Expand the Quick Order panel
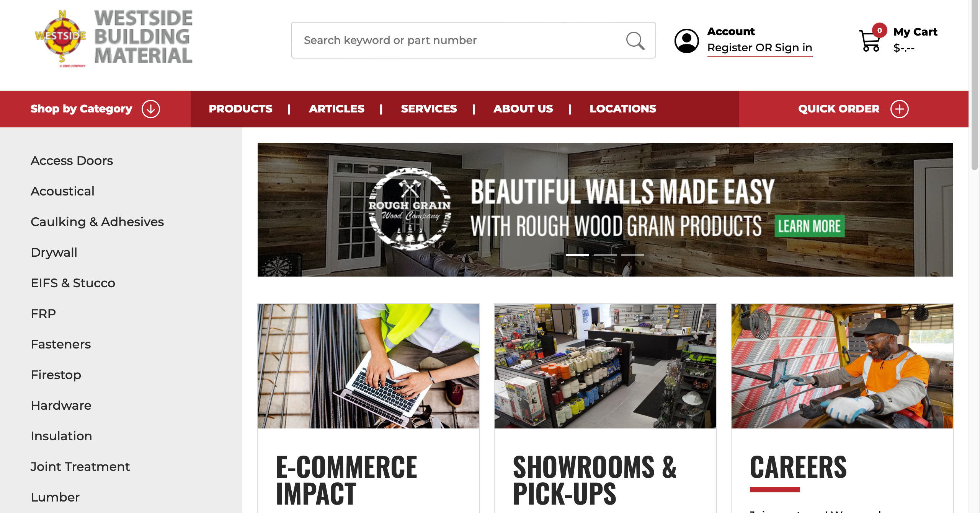Image resolution: width=980 pixels, height=513 pixels. pyautogui.click(x=853, y=109)
